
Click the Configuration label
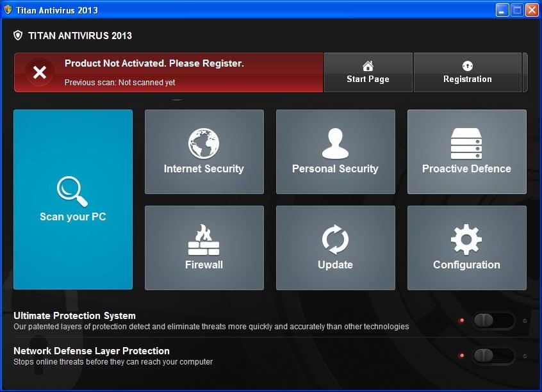coord(466,265)
